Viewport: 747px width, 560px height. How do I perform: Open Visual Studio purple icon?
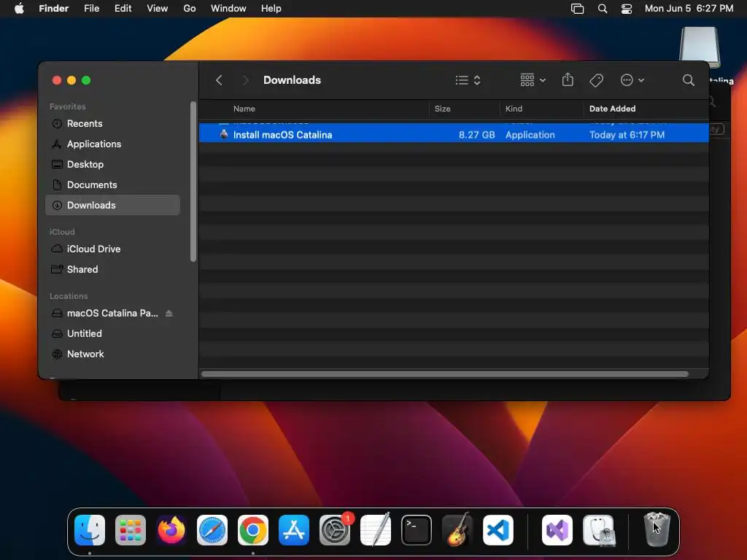coord(557,530)
